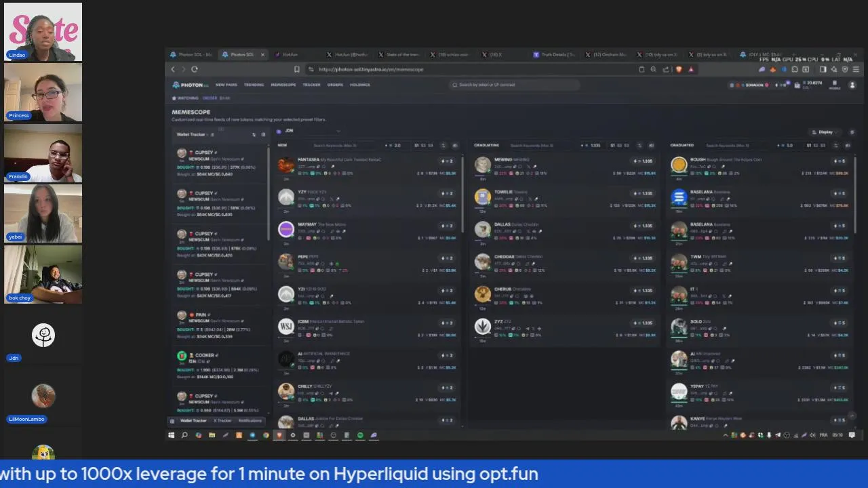Click last icon in NEW column header
The height and width of the screenshot is (488, 868).
tap(455, 145)
